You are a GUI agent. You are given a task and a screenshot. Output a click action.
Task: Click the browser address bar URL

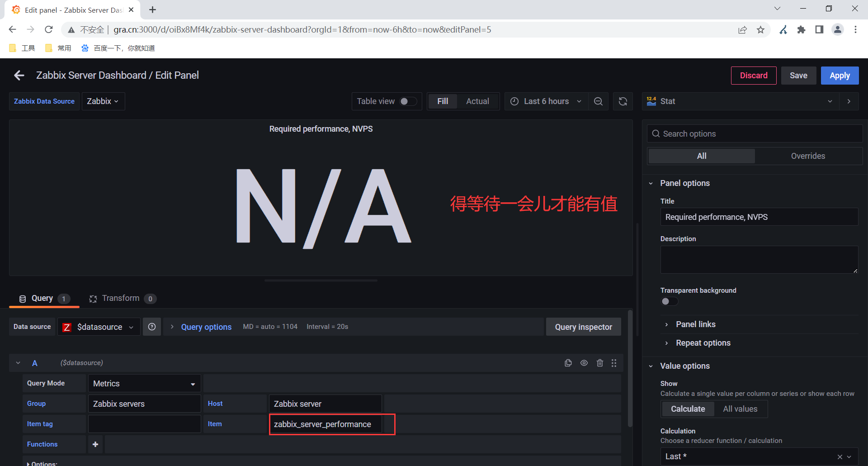pyautogui.click(x=302, y=29)
